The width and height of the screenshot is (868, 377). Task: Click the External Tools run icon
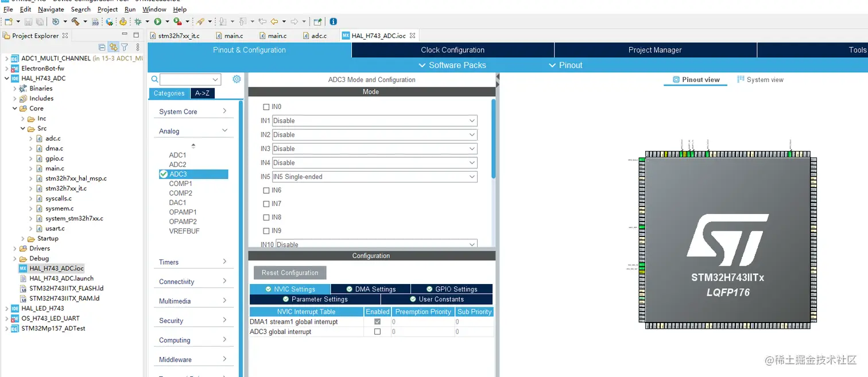[177, 22]
